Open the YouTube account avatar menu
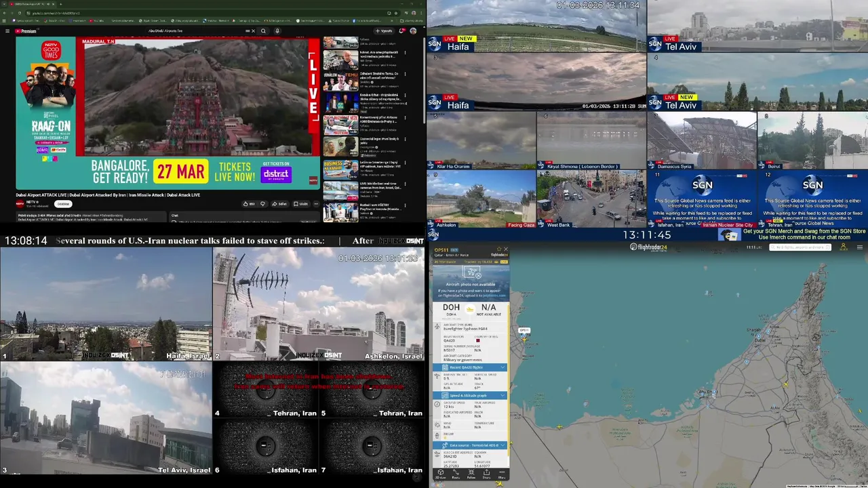Screen dimensions: 868x488 tap(413, 30)
